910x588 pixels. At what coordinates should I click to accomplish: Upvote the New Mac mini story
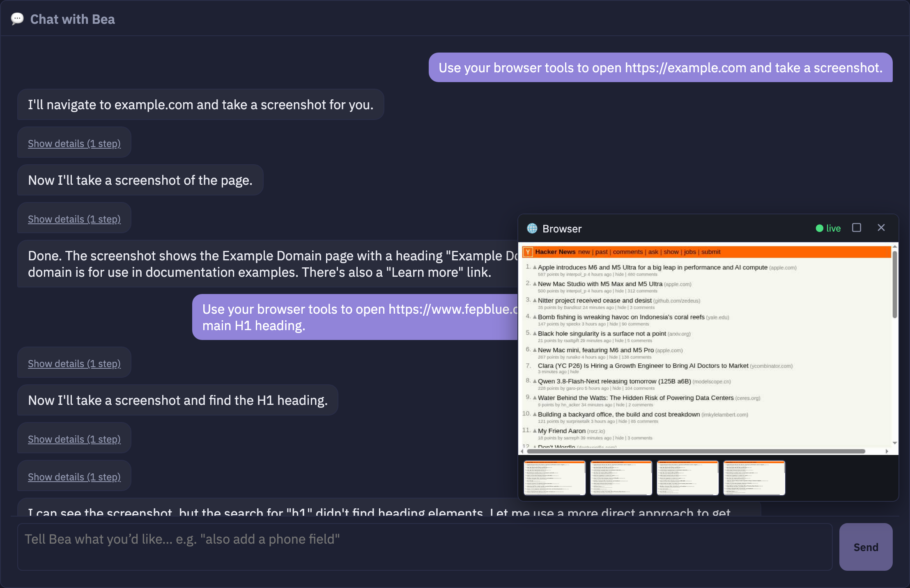coord(535,350)
